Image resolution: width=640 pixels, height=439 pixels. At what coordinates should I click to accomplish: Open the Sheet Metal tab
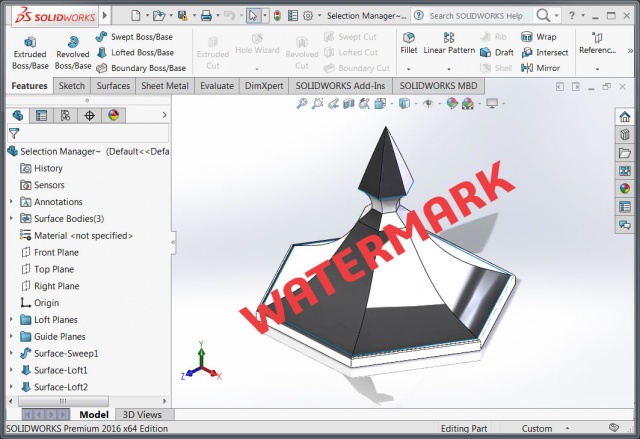click(165, 86)
